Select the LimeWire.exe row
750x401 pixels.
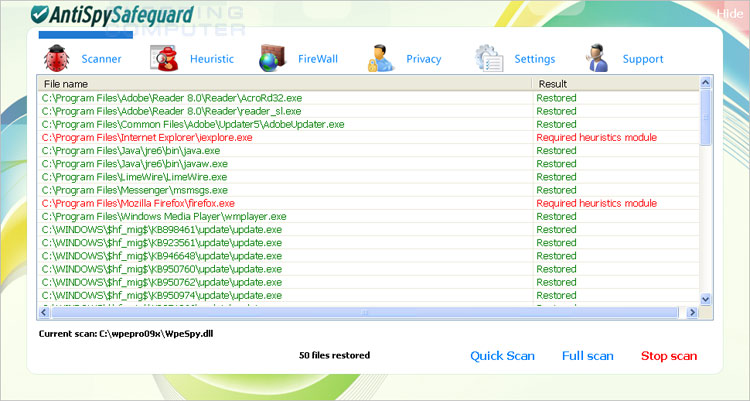[x=368, y=177]
